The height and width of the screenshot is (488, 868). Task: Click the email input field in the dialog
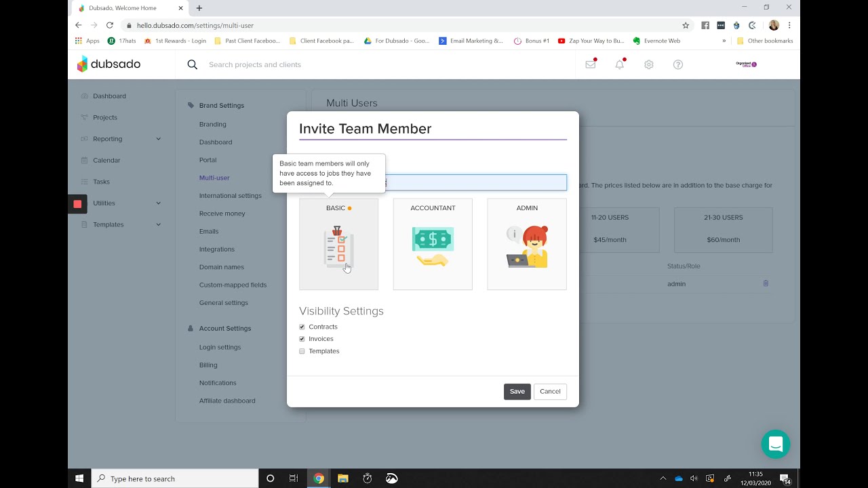(x=433, y=182)
